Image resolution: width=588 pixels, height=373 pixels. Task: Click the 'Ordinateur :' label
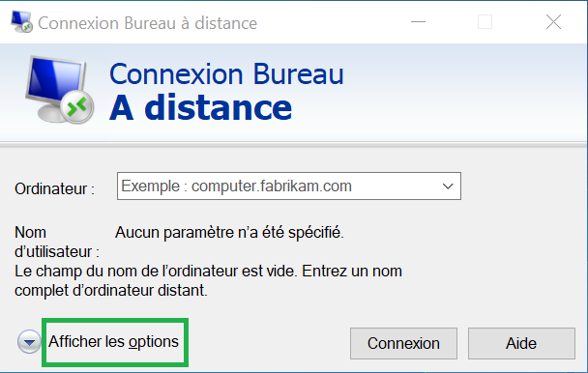point(54,189)
